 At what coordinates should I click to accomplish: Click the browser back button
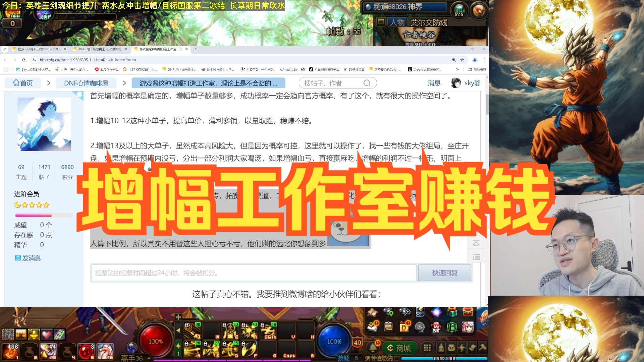click(x=5, y=60)
